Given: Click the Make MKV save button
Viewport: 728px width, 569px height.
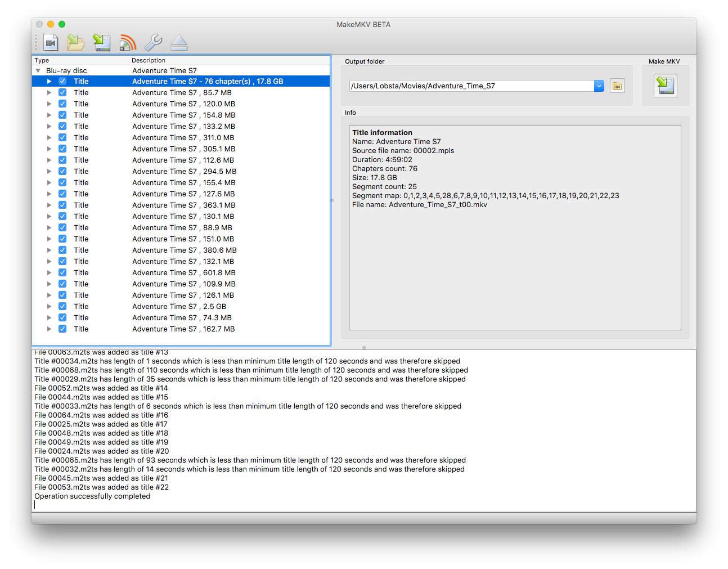Looking at the screenshot, I should [666, 86].
